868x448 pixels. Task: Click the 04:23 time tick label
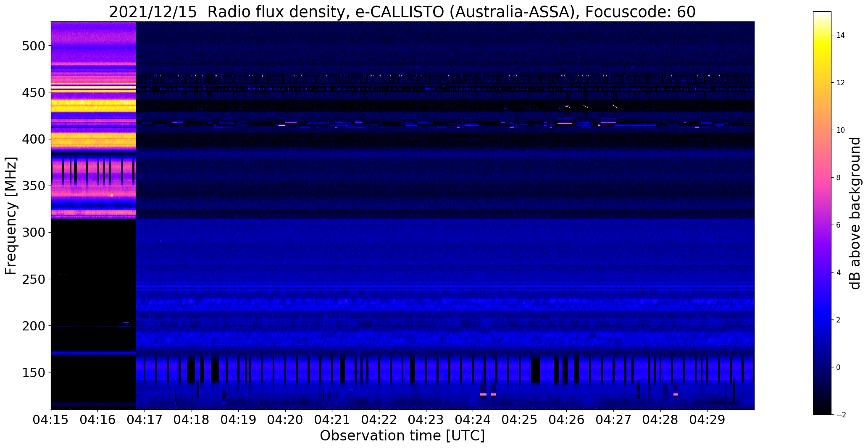(x=426, y=419)
